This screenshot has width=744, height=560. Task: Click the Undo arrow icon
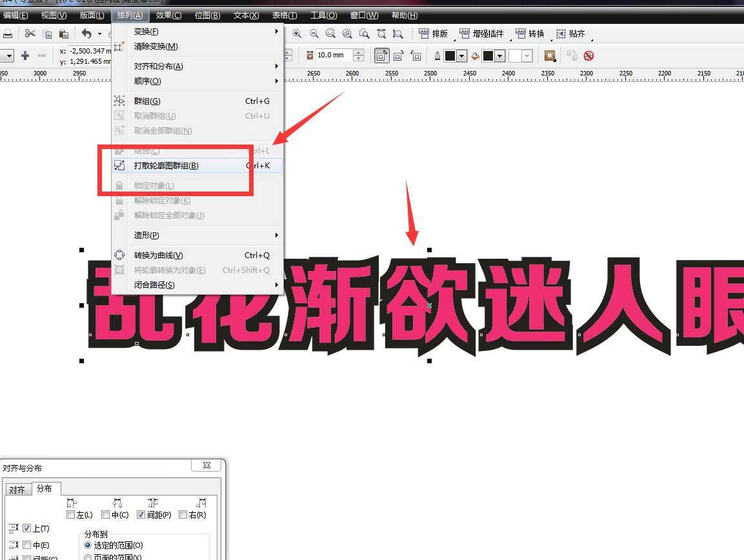pyautogui.click(x=87, y=34)
